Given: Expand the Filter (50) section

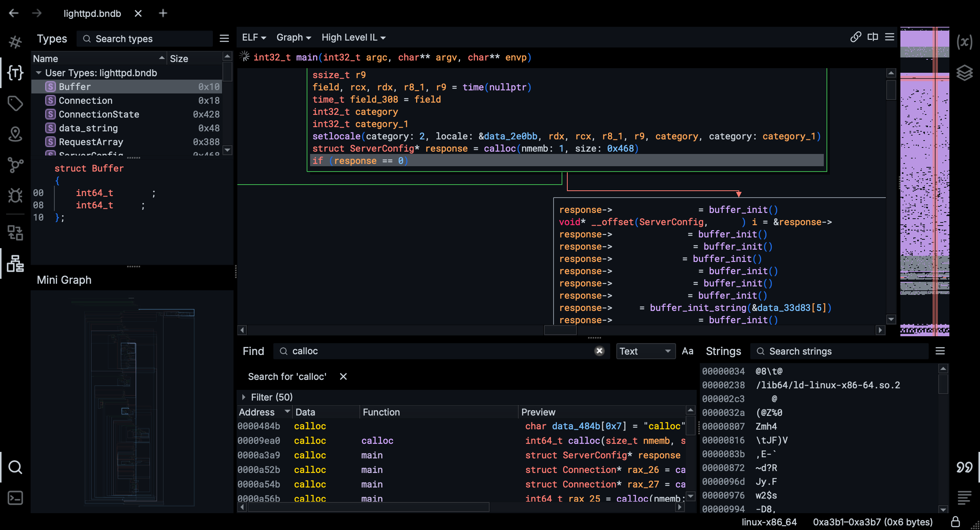Looking at the screenshot, I should 244,397.
